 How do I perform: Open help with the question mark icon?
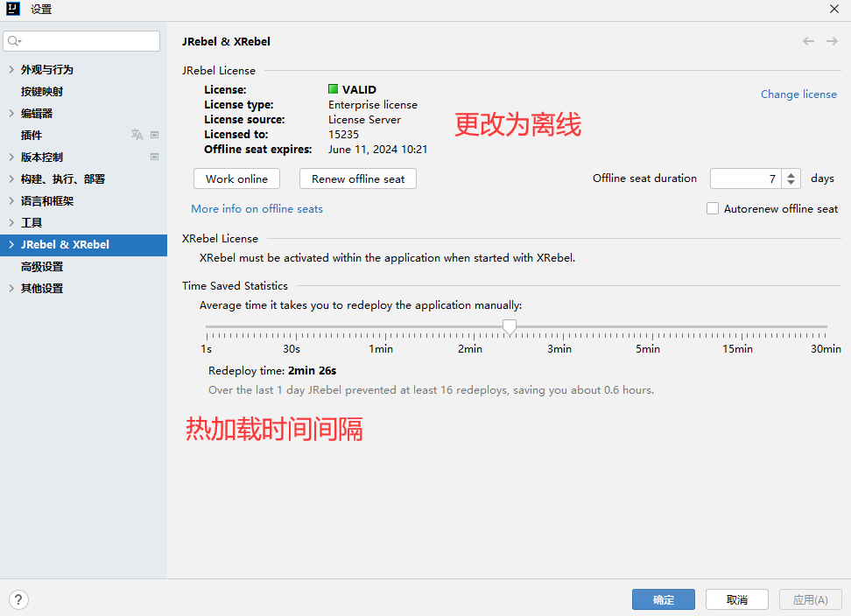click(18, 599)
